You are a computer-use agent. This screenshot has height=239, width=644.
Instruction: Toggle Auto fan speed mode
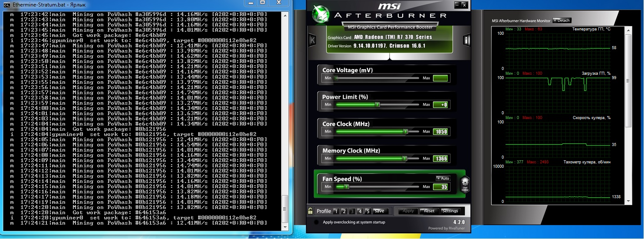pos(443,179)
